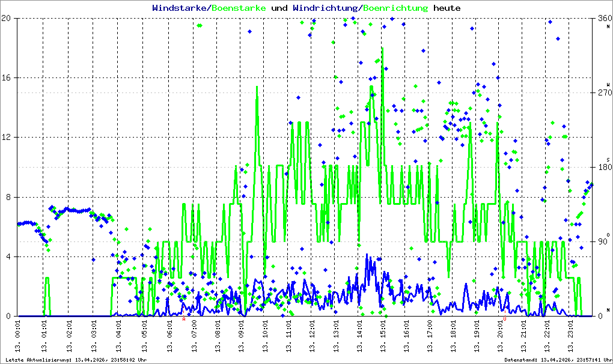
Task: Select left axis value '4'
Action: [8, 257]
